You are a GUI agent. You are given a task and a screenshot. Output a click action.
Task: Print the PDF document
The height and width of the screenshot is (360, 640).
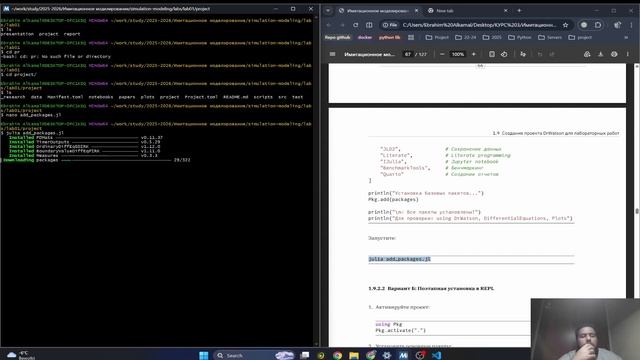(614, 54)
